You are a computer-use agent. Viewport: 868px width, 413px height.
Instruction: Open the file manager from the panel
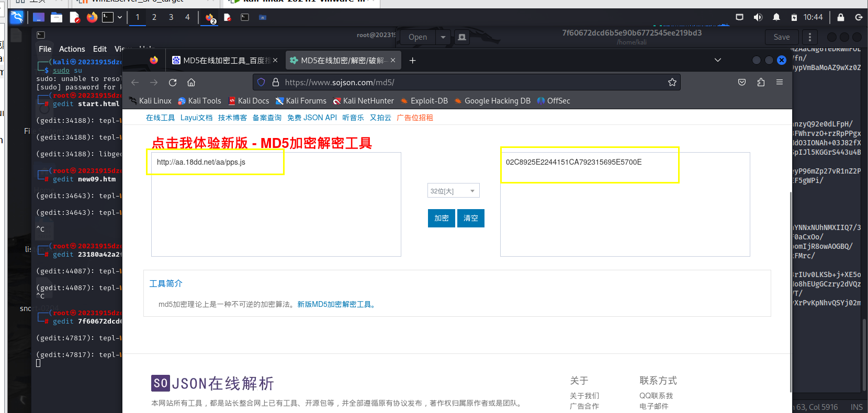coord(57,17)
